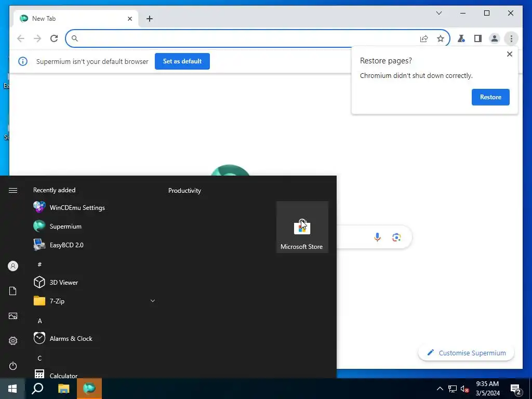The image size is (532, 399).
Task: Open network status tray icon
Action: (x=453, y=389)
